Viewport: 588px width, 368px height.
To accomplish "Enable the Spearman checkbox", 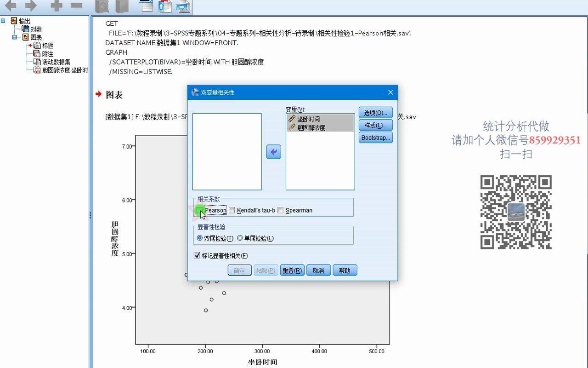I will (x=280, y=210).
